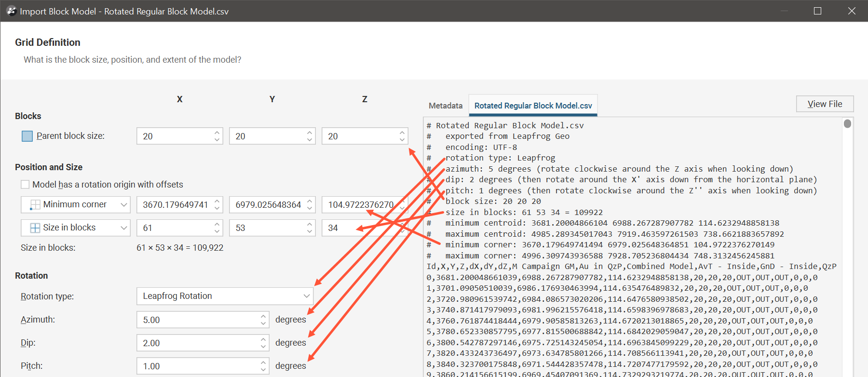868x377 pixels.
Task: Click the Minimum corner grid icon
Action: coord(35,205)
